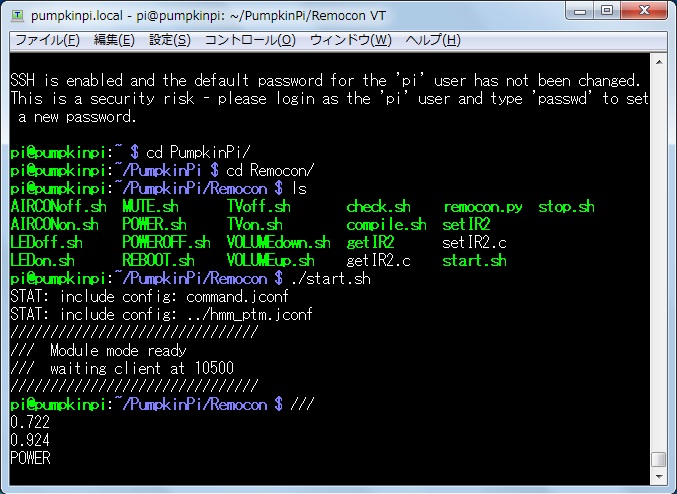Screen dimensions: 677x494
Task: Click the TVoff.sh filename
Action: (x=259, y=206)
